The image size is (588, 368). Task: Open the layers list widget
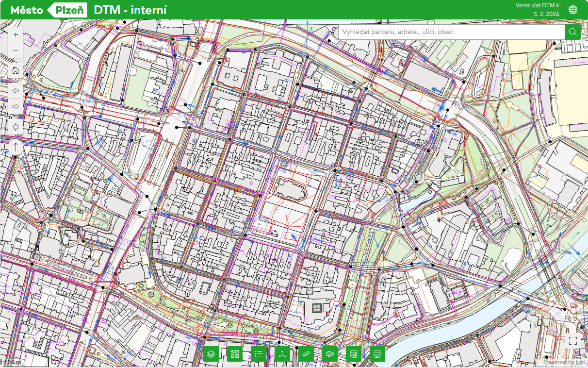pyautogui.click(x=211, y=353)
